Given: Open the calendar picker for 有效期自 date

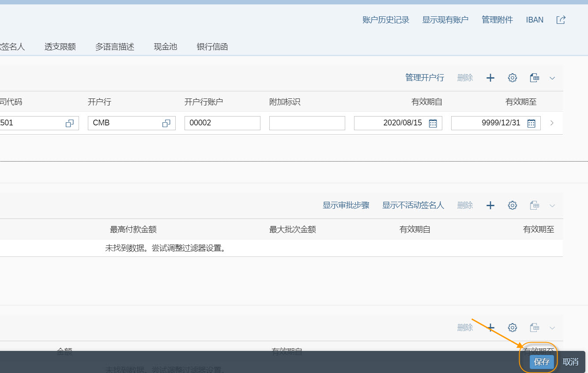Looking at the screenshot, I should pyautogui.click(x=434, y=123).
